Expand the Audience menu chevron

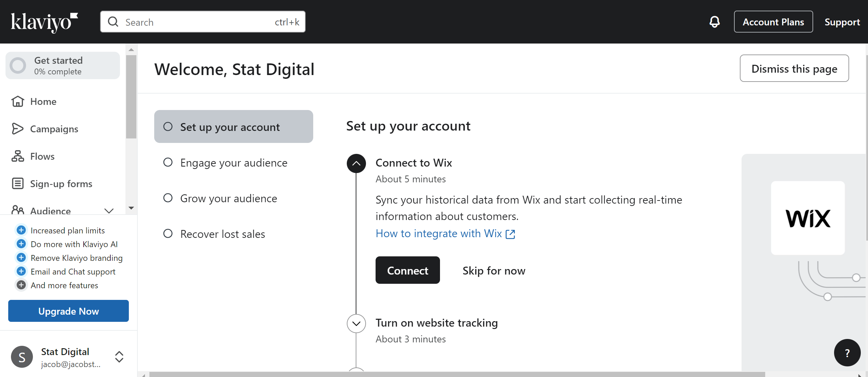(109, 211)
